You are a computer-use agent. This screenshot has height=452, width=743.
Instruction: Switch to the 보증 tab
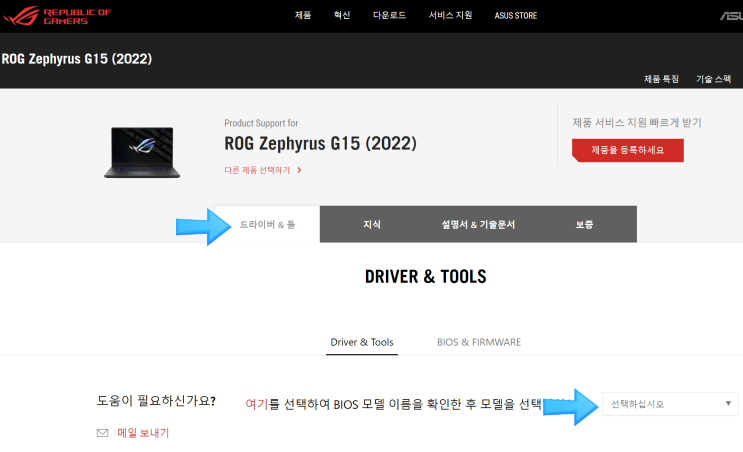[584, 225]
